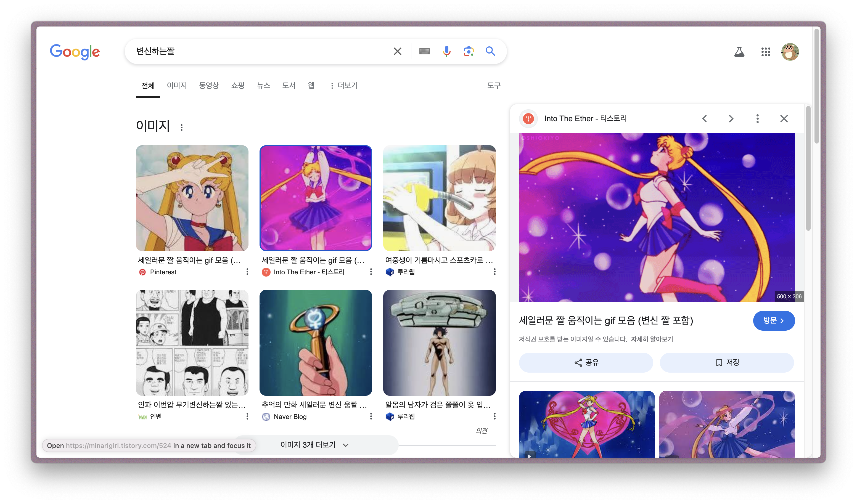Open more options for the 인벤 result

click(x=247, y=416)
